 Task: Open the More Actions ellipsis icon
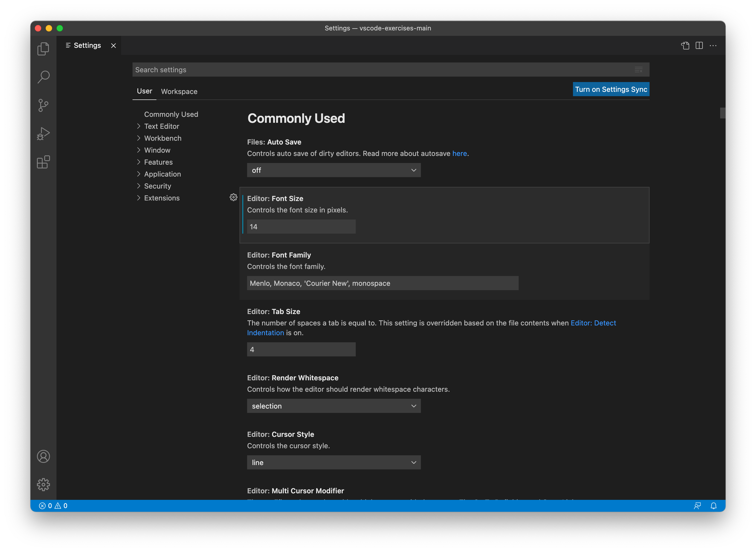713,45
